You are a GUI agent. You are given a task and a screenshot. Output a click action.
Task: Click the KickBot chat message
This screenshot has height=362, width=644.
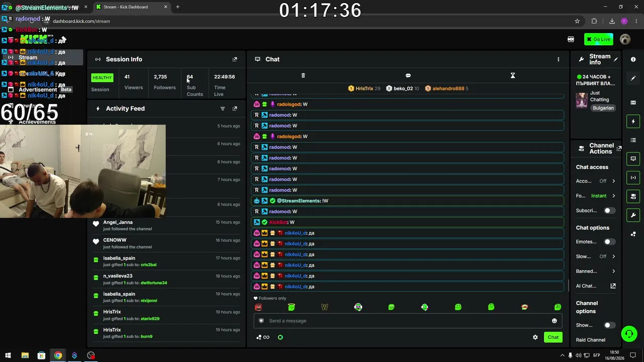click(408, 222)
